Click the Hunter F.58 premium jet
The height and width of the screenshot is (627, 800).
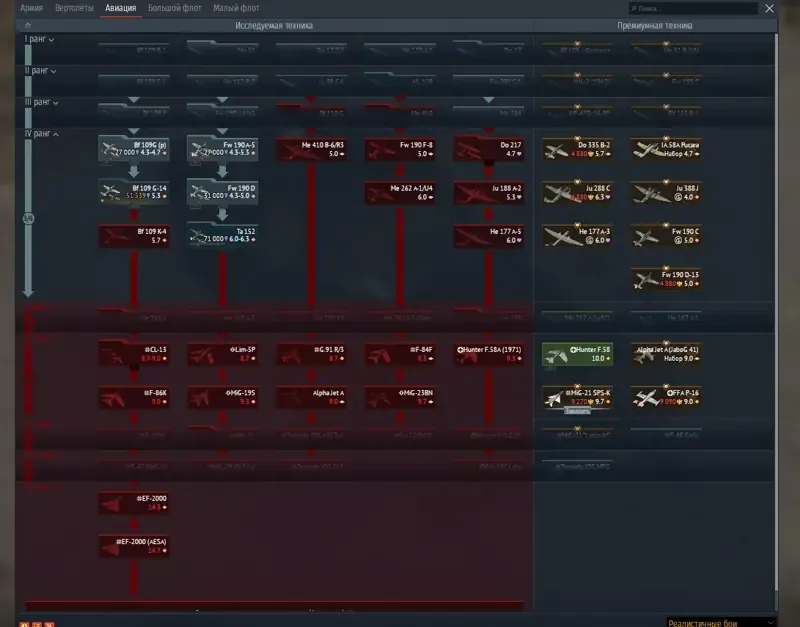tap(578, 354)
